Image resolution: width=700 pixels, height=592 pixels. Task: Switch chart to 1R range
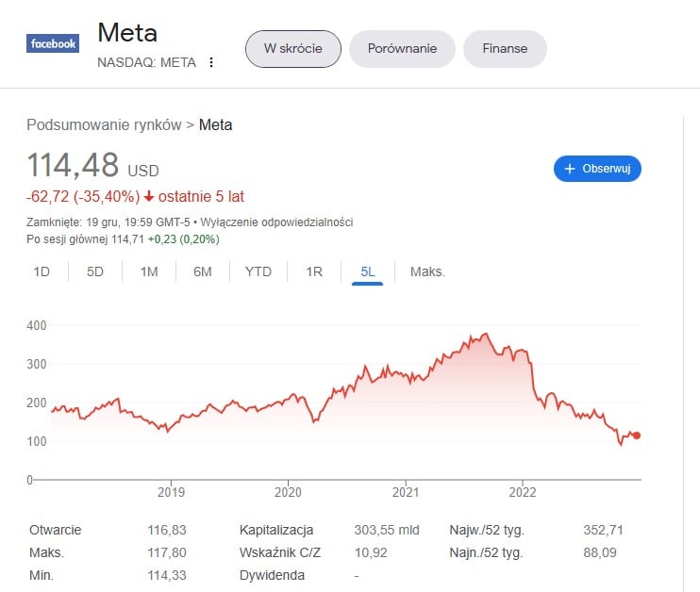click(x=314, y=271)
